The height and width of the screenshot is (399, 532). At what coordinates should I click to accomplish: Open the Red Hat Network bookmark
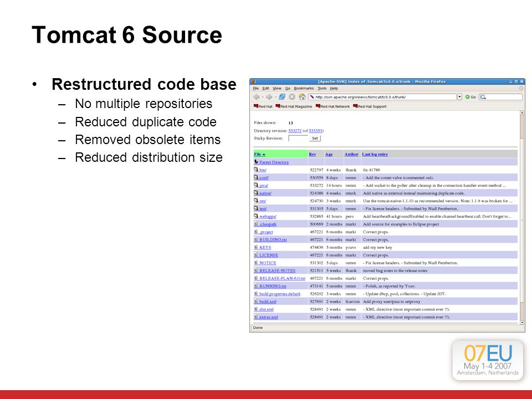click(x=332, y=106)
